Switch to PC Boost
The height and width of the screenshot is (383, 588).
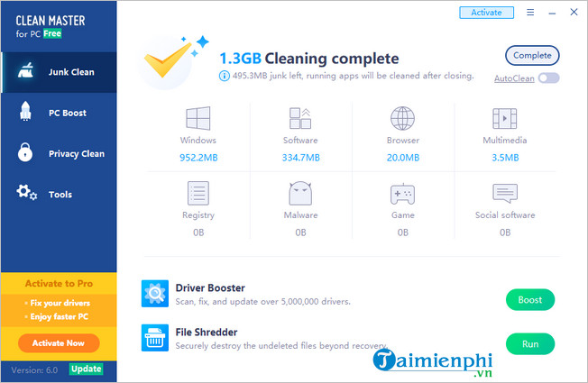[59, 113]
